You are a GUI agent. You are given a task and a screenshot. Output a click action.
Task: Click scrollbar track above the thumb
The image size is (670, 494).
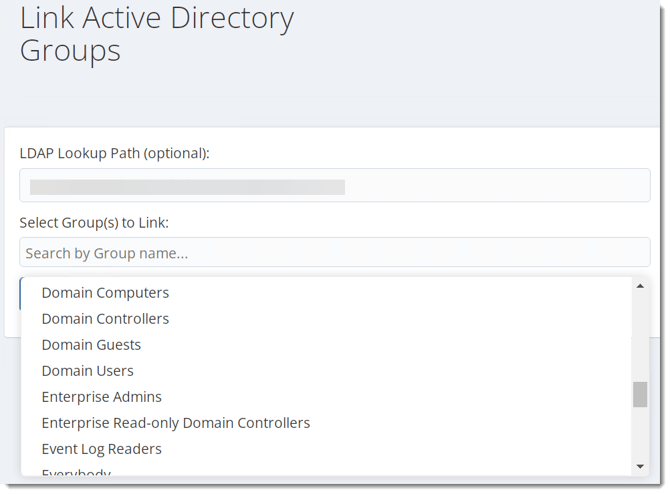[640, 335]
